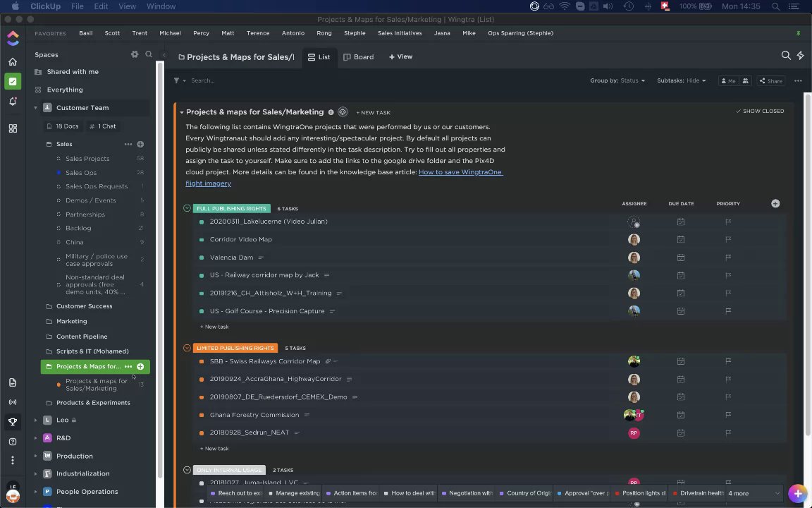Image resolution: width=812 pixels, height=508 pixels.
Task: Collapse the Limited Publishing Rights group
Action: 187,348
